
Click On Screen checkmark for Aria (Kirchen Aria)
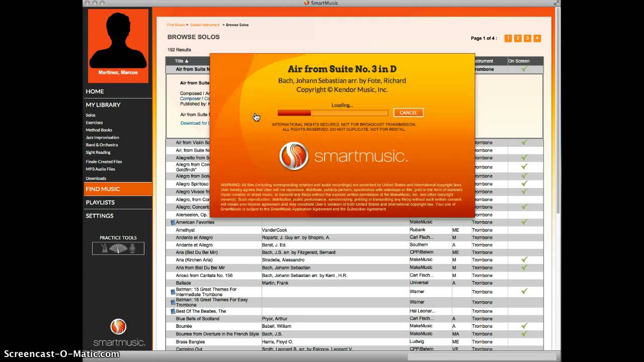tap(524, 260)
